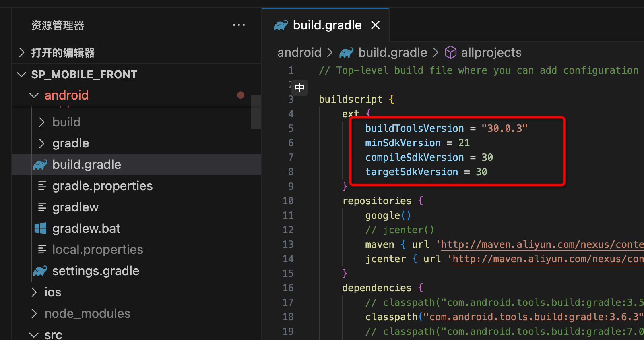
Task: Select android in the breadcrumb path
Action: pyautogui.click(x=299, y=52)
